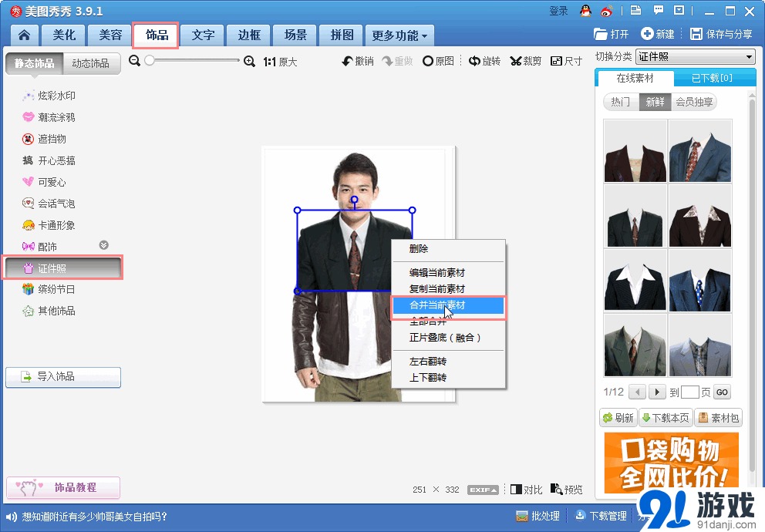Toggle 对比 compare view
The height and width of the screenshot is (532, 765).
pyautogui.click(x=527, y=489)
